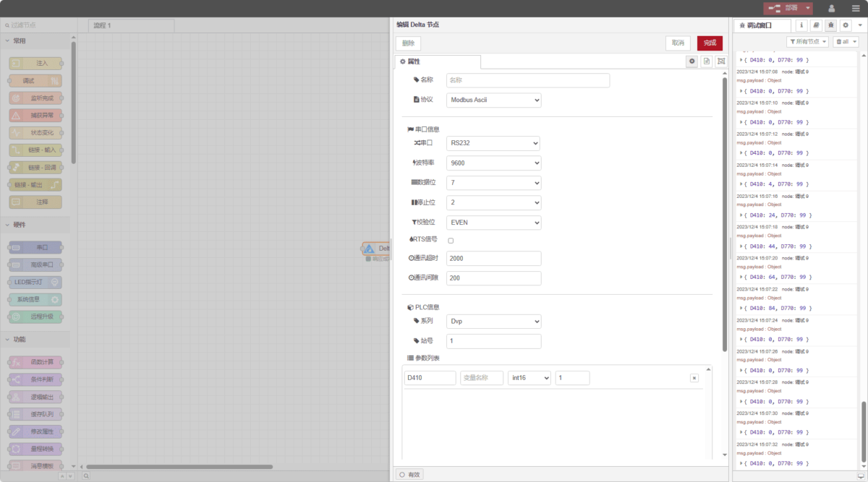The width and height of the screenshot is (868, 482).
Task: Toggle the 有效 enabled state button
Action: pyautogui.click(x=409, y=475)
